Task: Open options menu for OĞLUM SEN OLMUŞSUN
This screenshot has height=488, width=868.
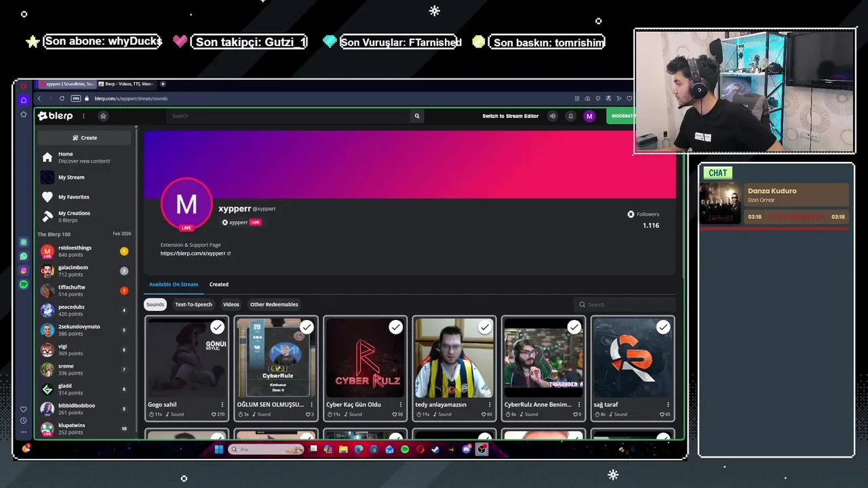Action: click(312, 405)
